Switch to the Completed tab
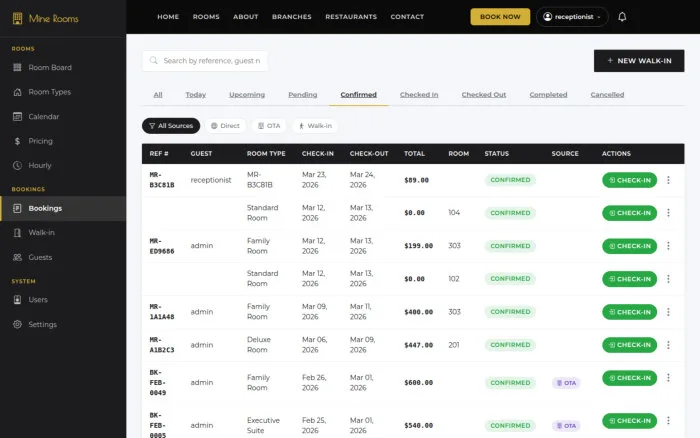This screenshot has width=700, height=438. [x=548, y=95]
